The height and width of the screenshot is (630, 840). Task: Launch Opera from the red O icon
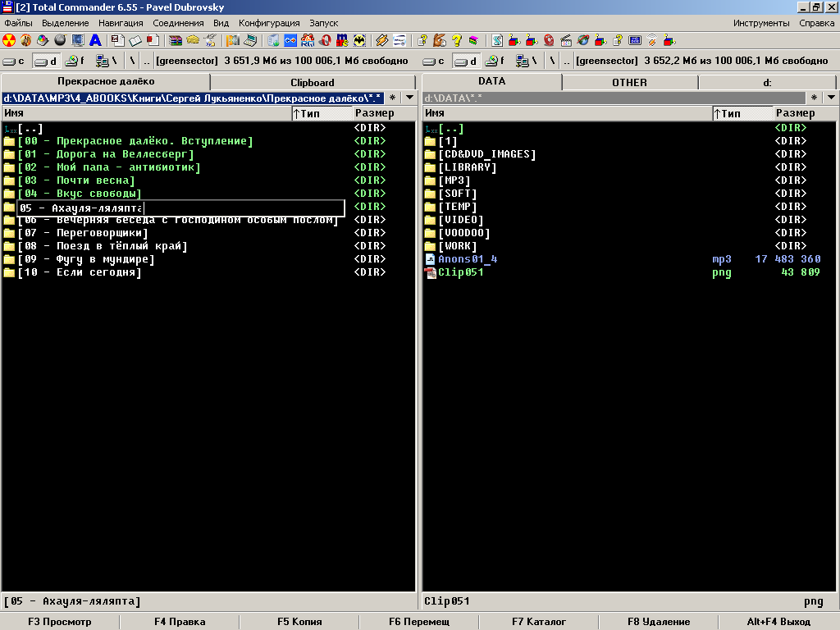click(325, 40)
